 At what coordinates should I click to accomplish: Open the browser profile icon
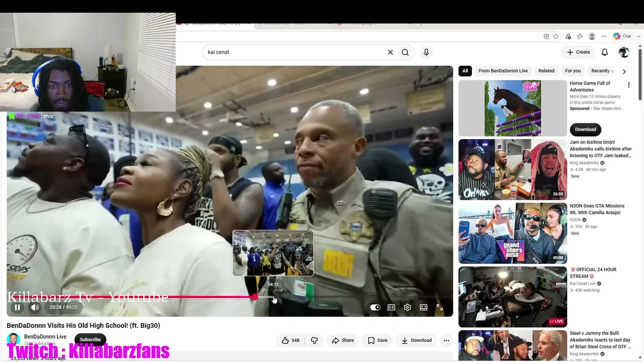(x=592, y=36)
